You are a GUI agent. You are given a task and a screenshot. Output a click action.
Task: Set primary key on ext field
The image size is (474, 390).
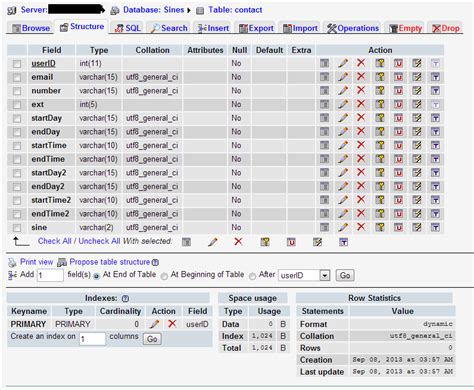380,104
